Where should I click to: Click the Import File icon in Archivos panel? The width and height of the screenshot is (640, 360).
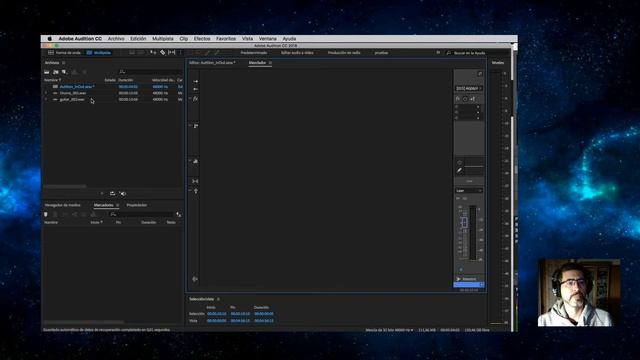tap(56, 72)
